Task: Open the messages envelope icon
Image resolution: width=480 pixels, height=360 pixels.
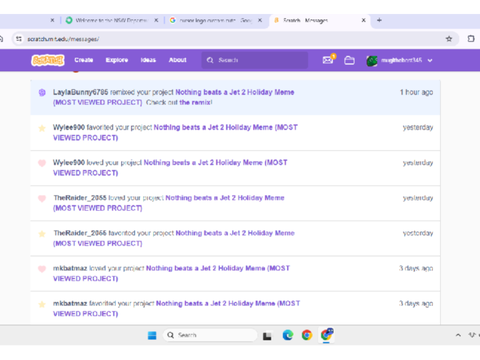Action: click(x=328, y=60)
